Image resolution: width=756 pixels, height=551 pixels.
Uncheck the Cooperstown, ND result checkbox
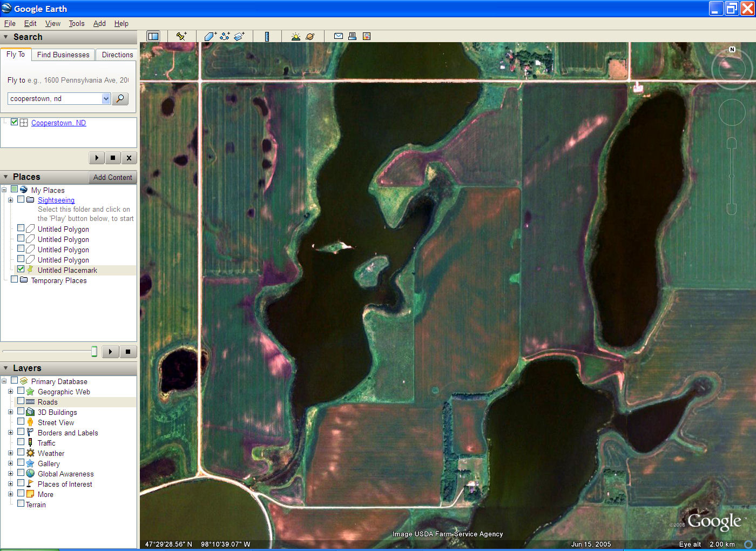pyautogui.click(x=15, y=122)
